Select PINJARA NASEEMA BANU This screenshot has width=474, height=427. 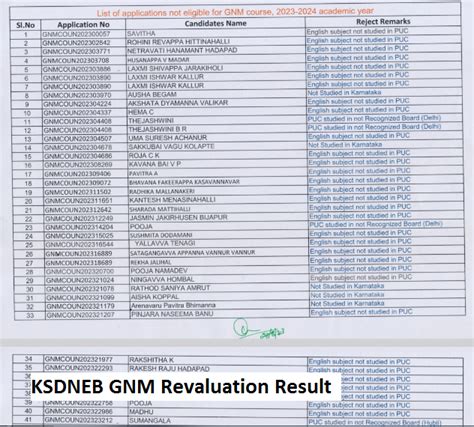coord(172,314)
